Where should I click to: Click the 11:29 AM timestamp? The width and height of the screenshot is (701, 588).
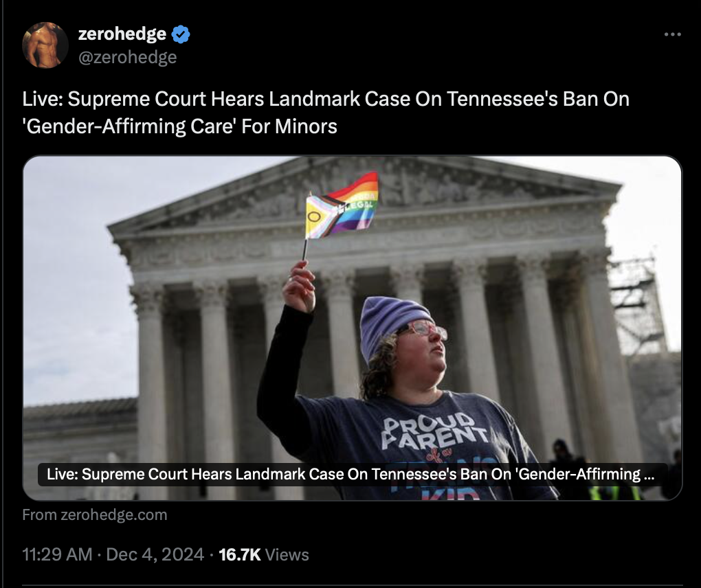tap(57, 554)
